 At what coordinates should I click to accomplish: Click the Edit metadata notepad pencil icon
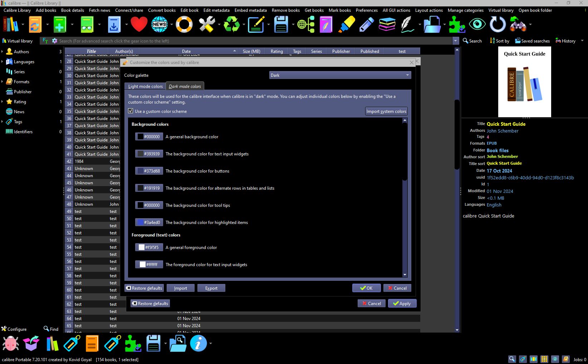pos(256,24)
